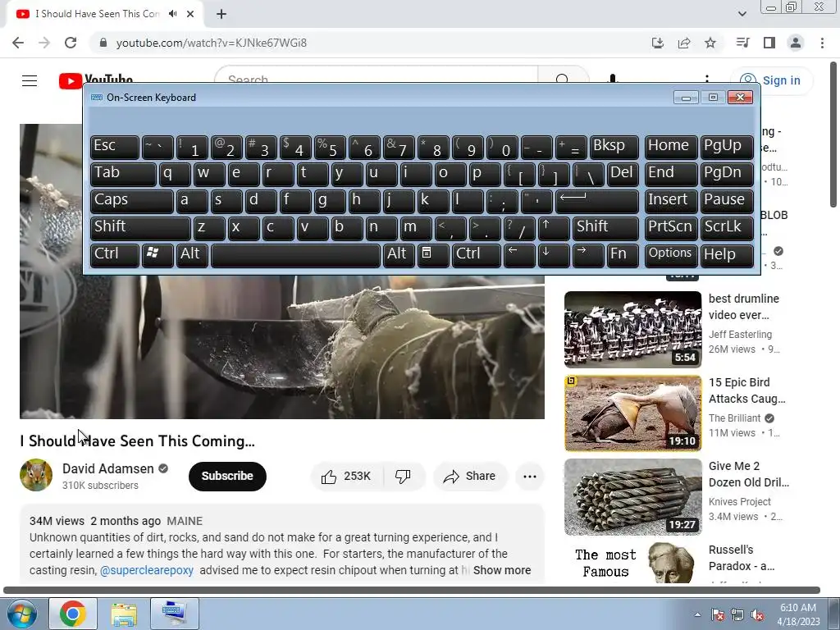Dislike the video with thumbs down

[x=403, y=476]
